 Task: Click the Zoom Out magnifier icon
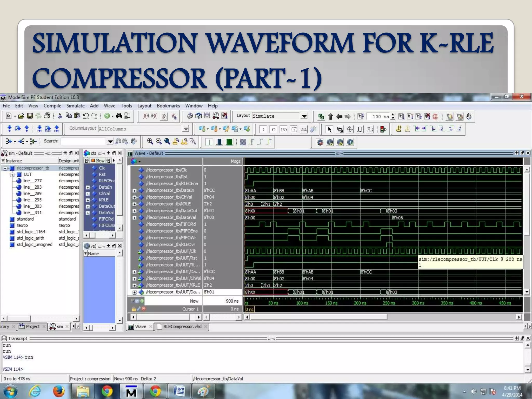(158, 141)
